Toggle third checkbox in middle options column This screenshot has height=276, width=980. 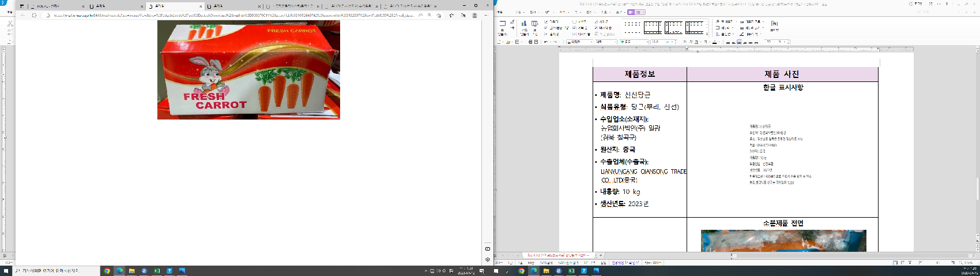click(x=575, y=34)
